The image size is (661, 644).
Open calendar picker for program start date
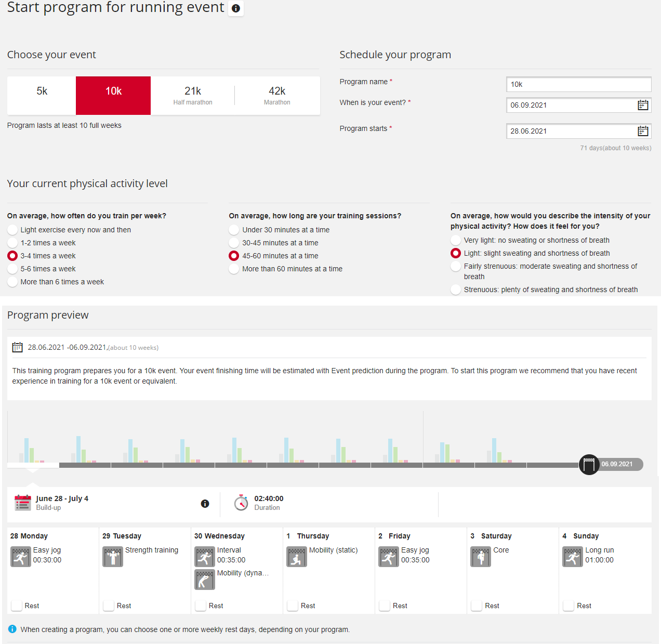643,131
